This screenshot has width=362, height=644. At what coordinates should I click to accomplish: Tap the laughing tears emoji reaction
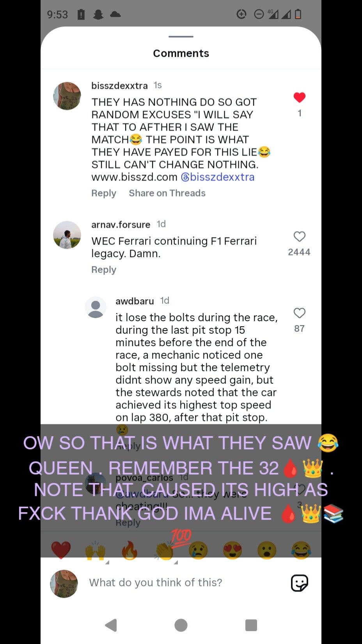click(x=301, y=550)
